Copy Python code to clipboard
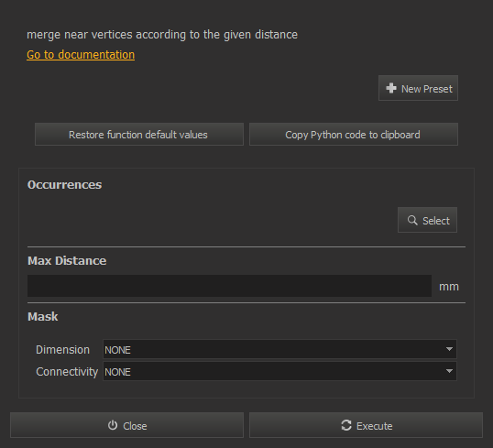This screenshot has width=493, height=448. coord(354,135)
